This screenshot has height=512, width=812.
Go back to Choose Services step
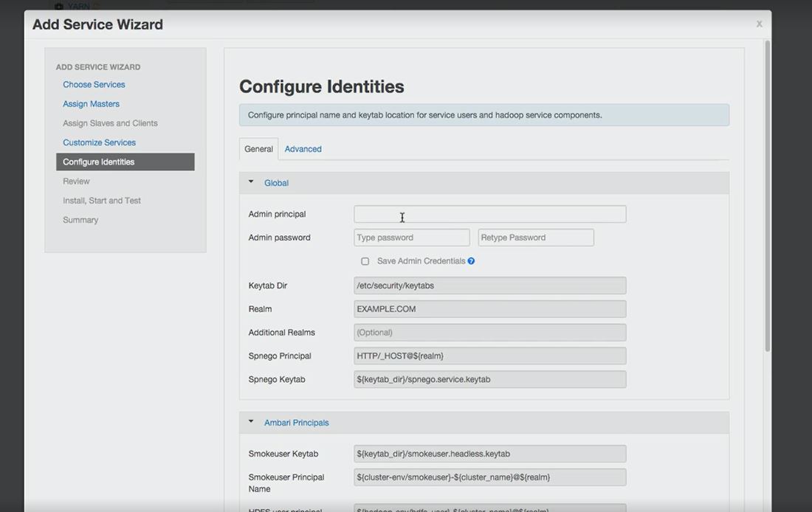[93, 84]
